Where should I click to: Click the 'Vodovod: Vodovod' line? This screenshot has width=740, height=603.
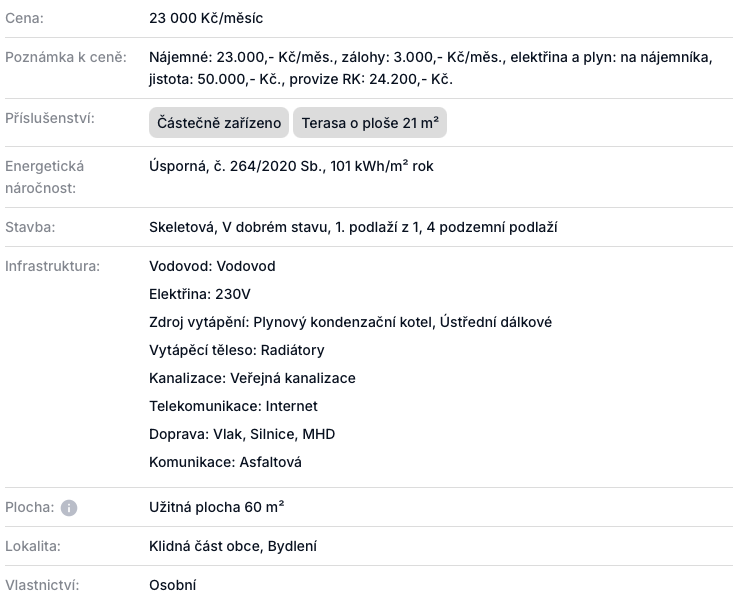pyautogui.click(x=212, y=266)
